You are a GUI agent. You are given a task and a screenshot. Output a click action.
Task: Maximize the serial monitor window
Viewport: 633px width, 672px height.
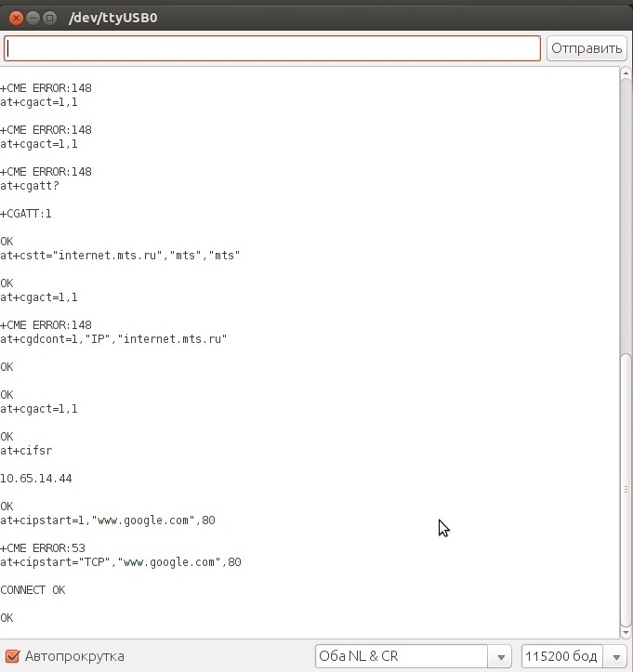(x=50, y=16)
